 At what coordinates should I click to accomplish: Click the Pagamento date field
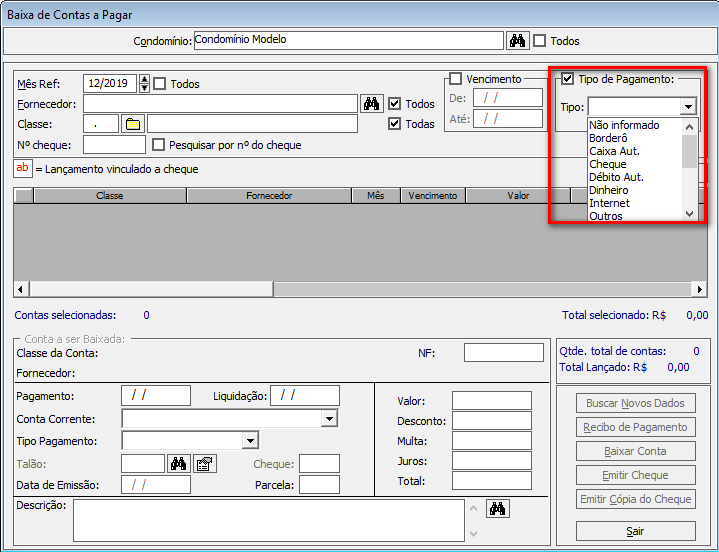156,396
